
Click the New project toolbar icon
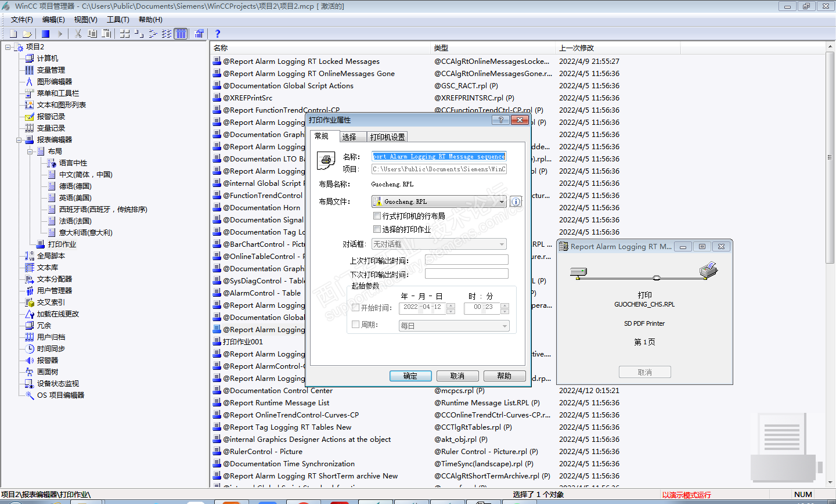13,34
